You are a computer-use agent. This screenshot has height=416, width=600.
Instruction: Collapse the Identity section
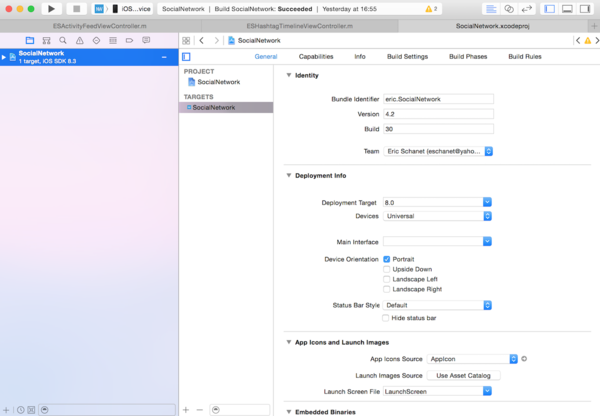[289, 75]
